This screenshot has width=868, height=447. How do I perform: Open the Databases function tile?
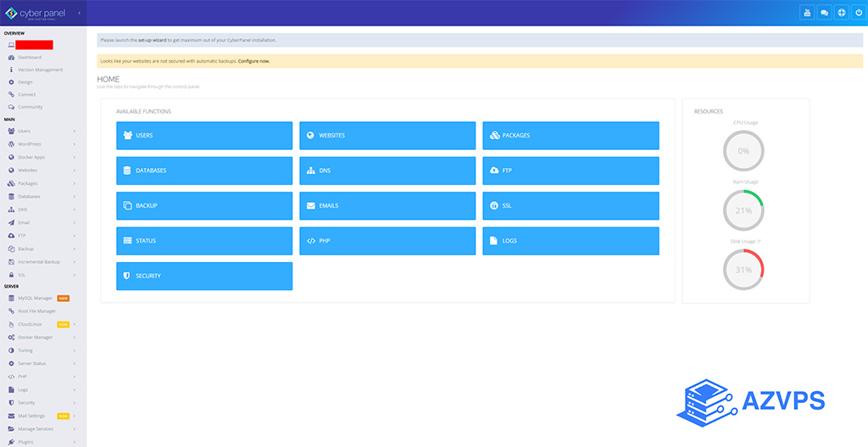coord(204,170)
